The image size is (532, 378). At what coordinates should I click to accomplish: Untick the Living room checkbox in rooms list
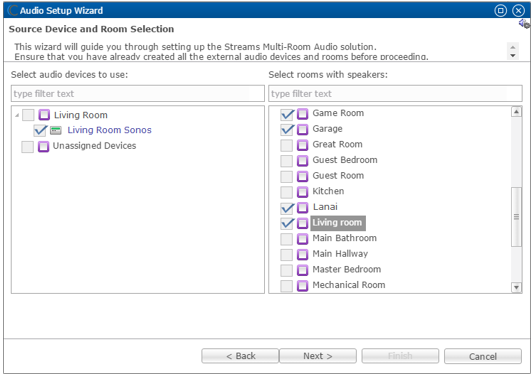pos(287,223)
